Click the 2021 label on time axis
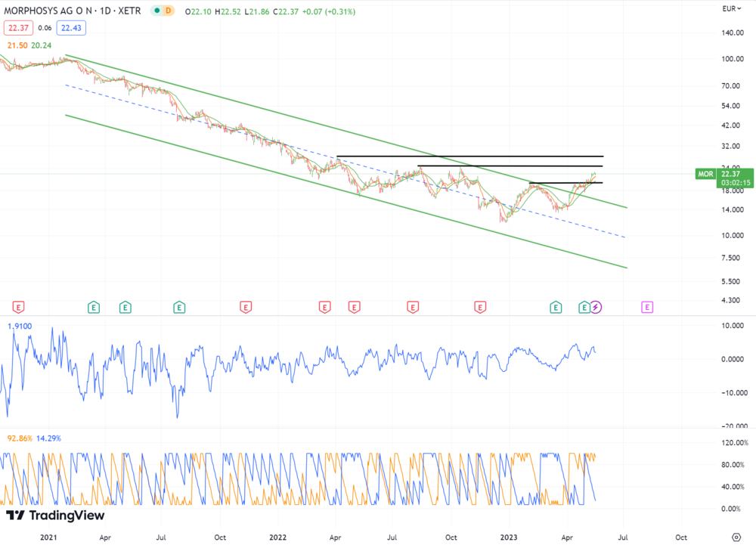Viewport: 756px width, 545px height. tap(48, 537)
